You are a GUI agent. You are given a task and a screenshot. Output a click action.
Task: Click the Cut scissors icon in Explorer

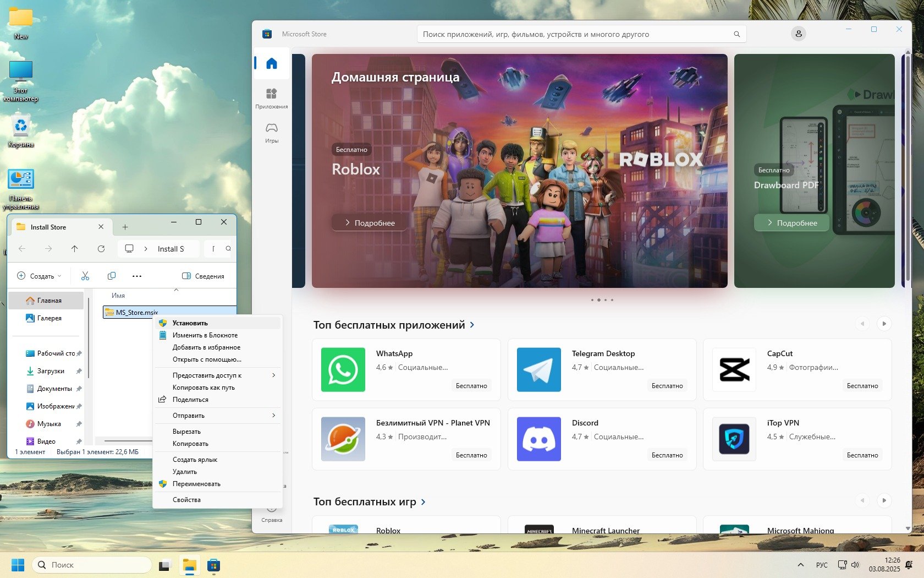click(x=85, y=276)
